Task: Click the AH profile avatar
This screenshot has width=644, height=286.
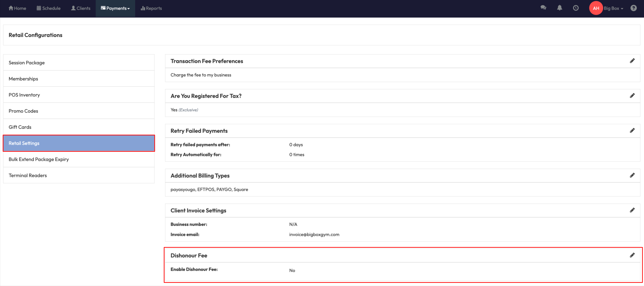Action: click(x=596, y=8)
